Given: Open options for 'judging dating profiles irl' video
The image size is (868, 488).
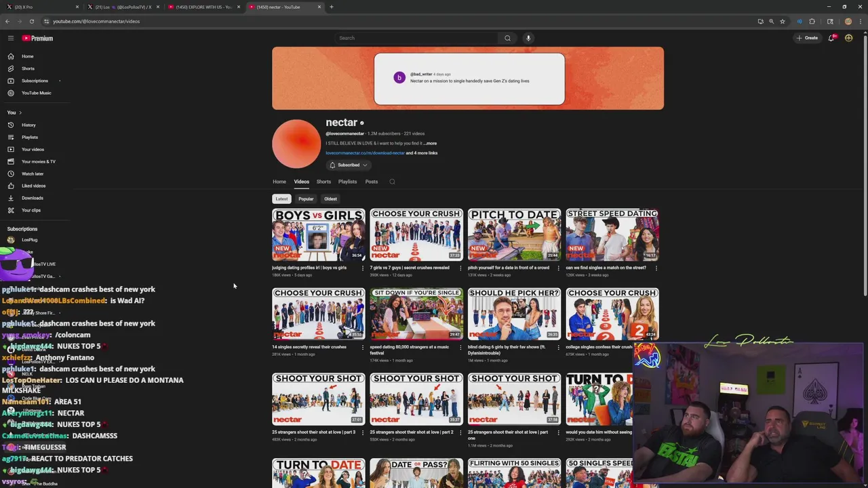Looking at the screenshot, I should (x=362, y=268).
